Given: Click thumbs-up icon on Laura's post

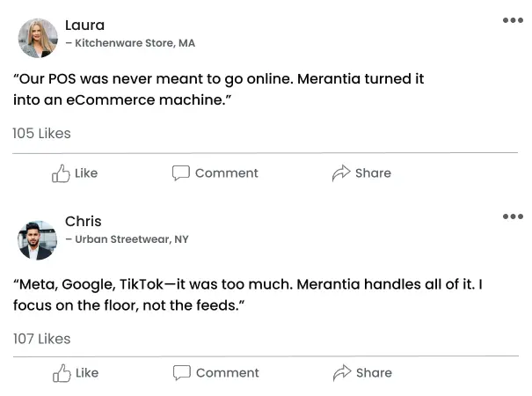Looking at the screenshot, I should point(61,173).
